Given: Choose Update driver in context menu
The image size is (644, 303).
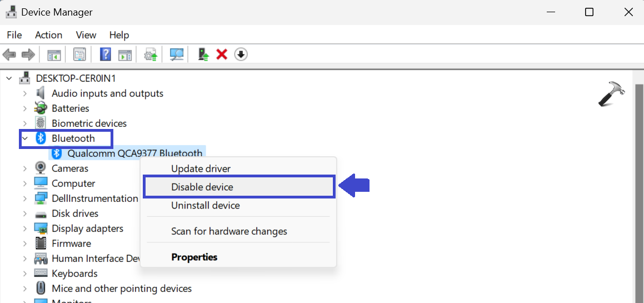Looking at the screenshot, I should [201, 168].
